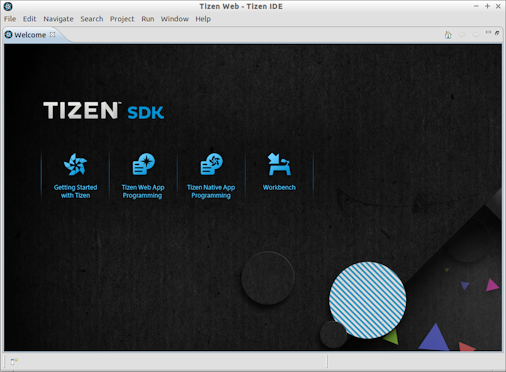Open the Project menu
Screen dimensions: 506x372
pos(122,19)
